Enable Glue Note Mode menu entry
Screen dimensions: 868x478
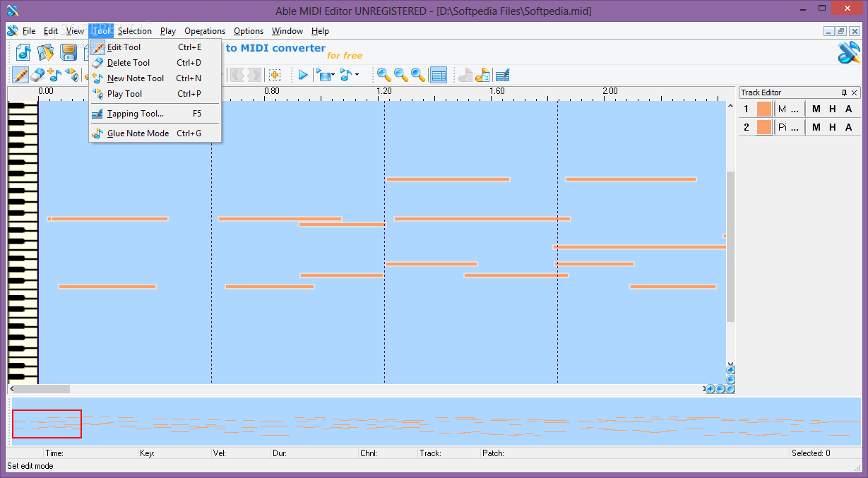pyautogui.click(x=155, y=133)
